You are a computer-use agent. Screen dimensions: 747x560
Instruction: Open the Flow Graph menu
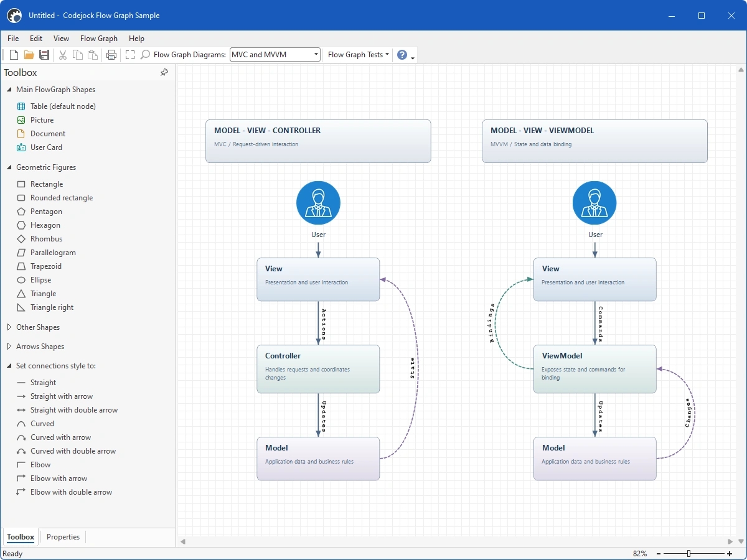click(x=99, y=39)
